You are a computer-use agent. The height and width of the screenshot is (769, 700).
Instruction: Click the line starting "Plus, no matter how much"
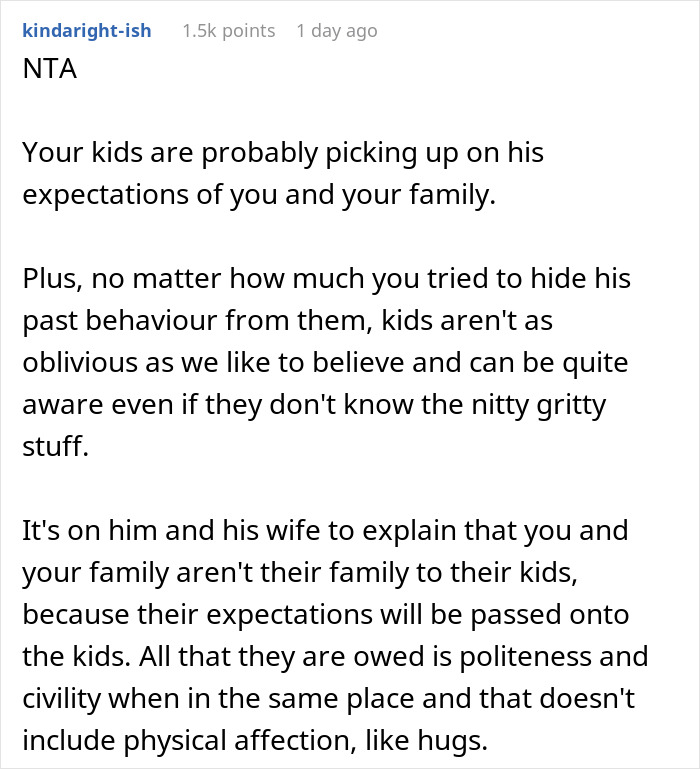pyautogui.click(x=327, y=279)
